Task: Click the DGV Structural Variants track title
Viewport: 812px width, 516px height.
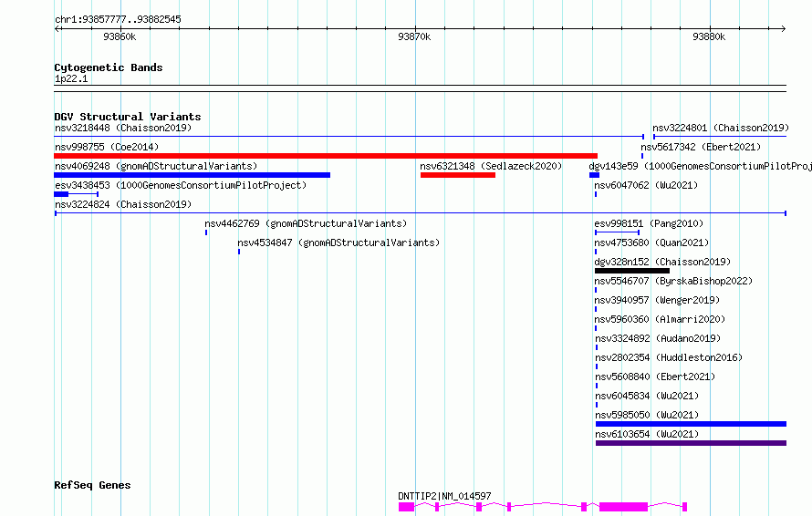Action: tap(128, 117)
